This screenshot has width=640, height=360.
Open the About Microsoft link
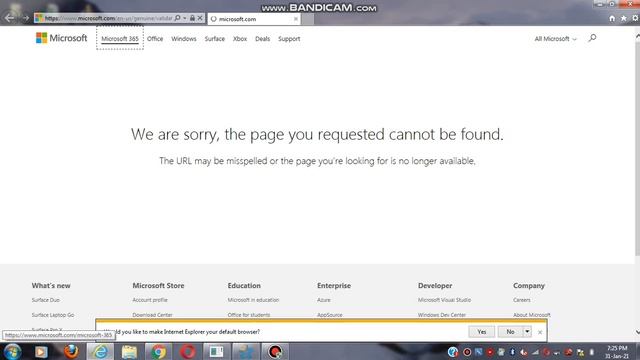pos(532,315)
